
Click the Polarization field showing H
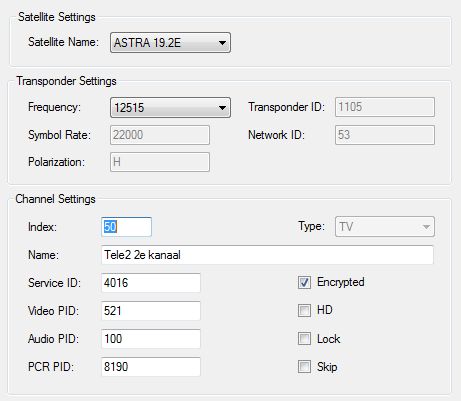(160, 162)
